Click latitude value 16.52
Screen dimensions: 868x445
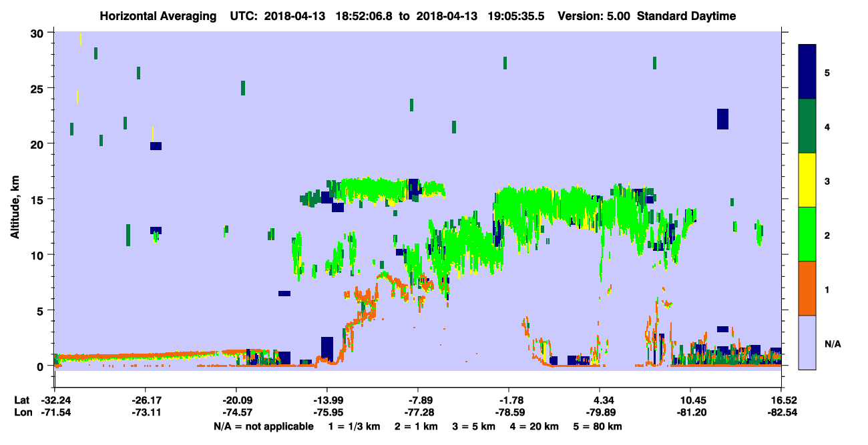tap(781, 400)
